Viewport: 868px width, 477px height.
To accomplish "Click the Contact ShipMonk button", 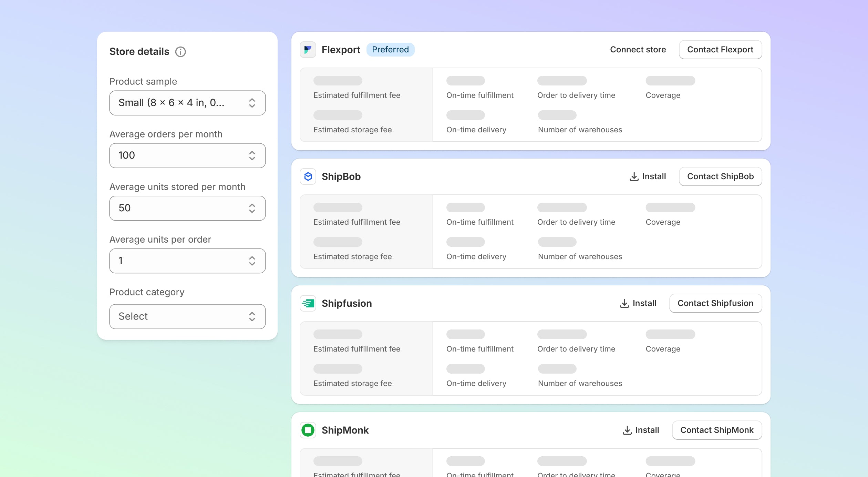I will point(717,430).
